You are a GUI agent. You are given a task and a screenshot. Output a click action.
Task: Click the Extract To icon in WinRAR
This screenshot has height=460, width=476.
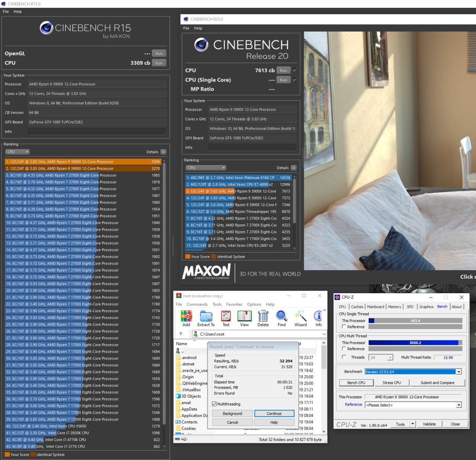206,316
